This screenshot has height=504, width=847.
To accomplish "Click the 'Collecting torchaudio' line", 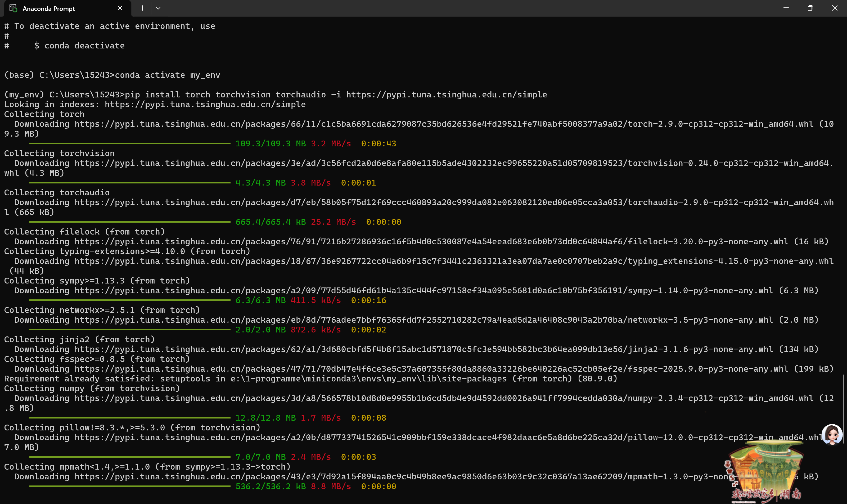I will pyautogui.click(x=57, y=192).
